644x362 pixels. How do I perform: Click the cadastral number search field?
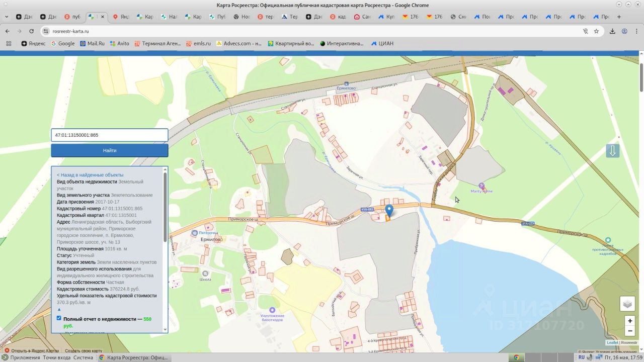109,135
